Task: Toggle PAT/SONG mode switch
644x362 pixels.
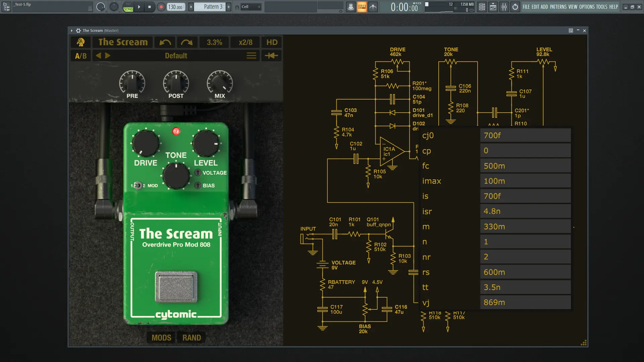Action: (128, 7)
